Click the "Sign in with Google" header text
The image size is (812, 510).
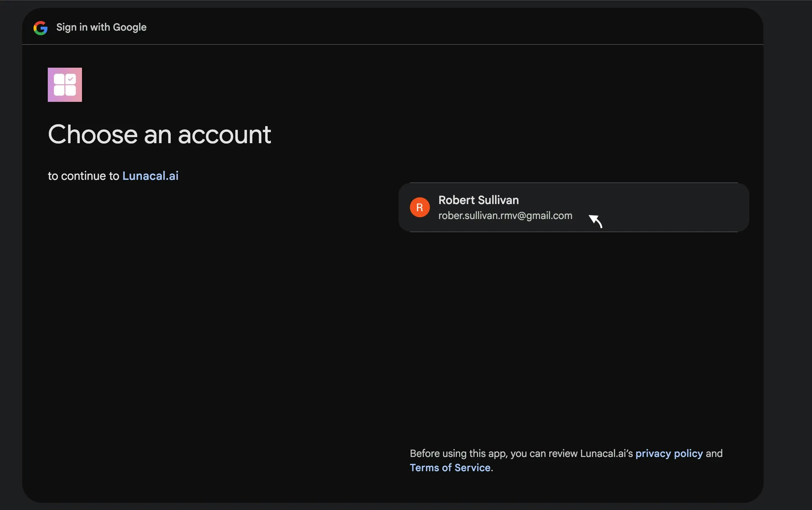[x=101, y=27]
